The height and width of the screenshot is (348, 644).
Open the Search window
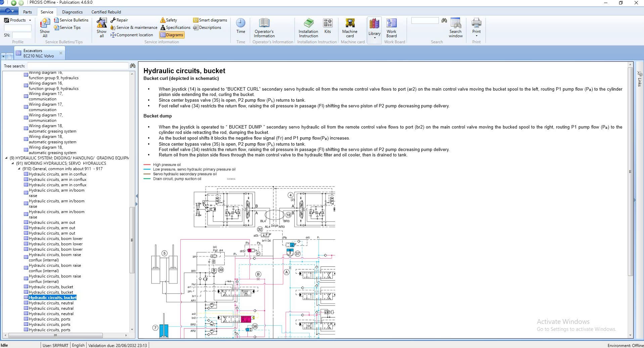[456, 28]
